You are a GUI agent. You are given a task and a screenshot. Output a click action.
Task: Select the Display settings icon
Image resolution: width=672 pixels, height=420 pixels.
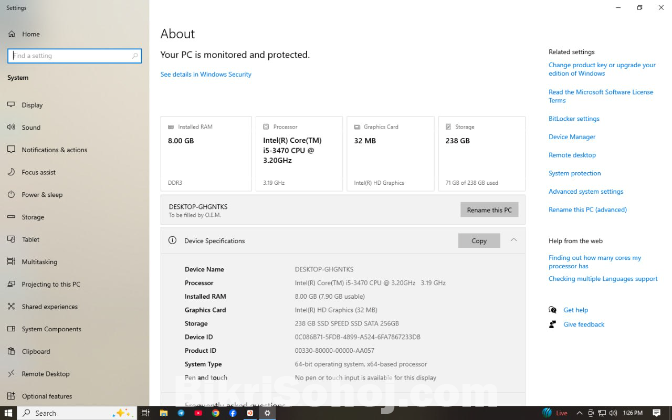tap(10, 105)
